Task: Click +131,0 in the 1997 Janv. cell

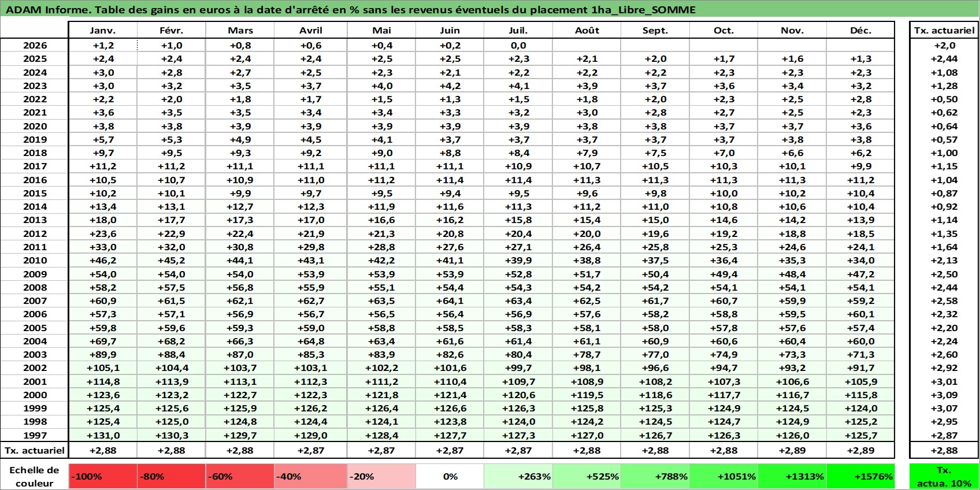Action: [x=103, y=435]
